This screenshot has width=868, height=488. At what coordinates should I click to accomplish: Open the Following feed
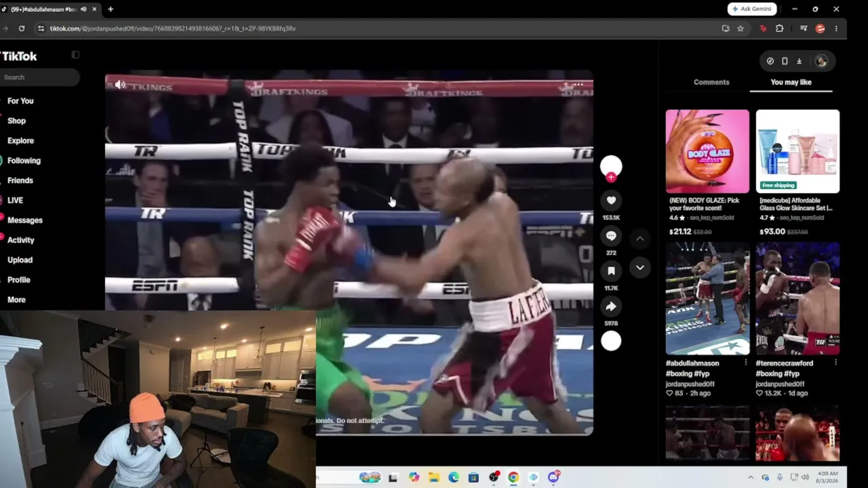(24, 161)
